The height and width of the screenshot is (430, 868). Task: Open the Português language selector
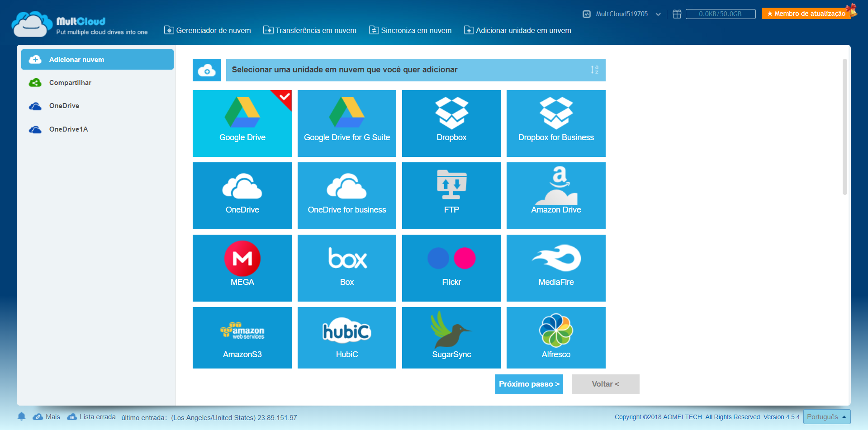click(x=827, y=417)
